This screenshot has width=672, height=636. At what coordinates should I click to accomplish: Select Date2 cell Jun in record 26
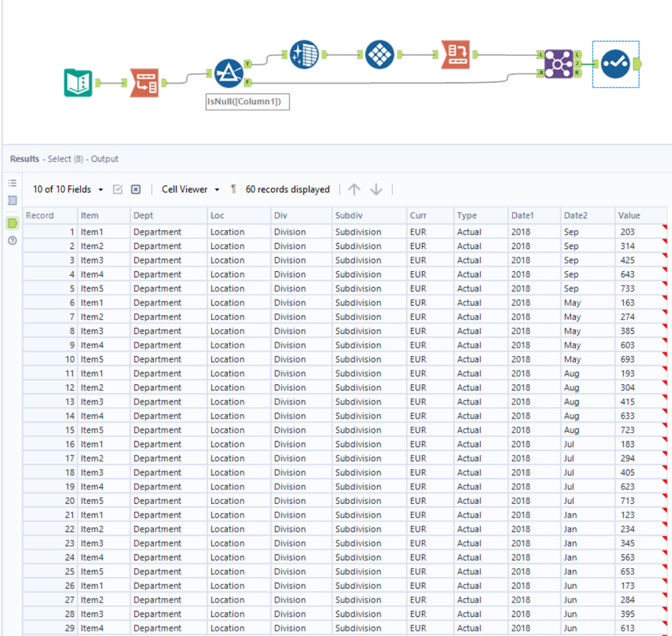(x=587, y=586)
